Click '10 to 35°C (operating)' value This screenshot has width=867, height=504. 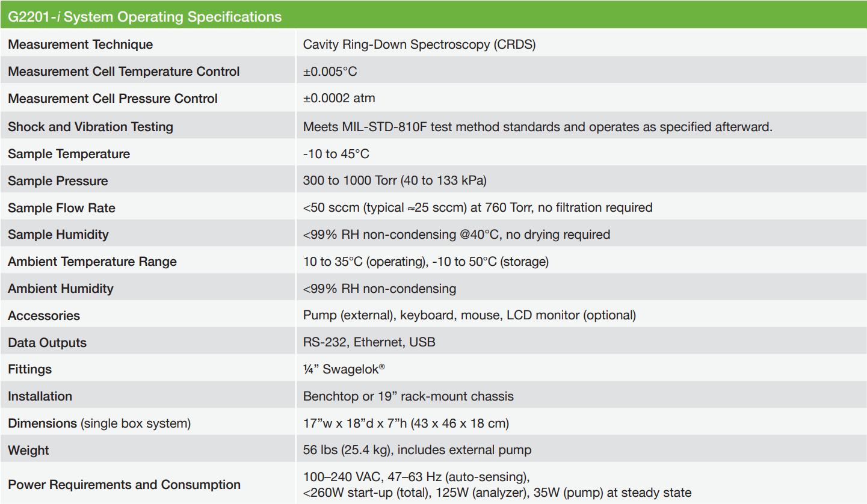click(x=364, y=262)
